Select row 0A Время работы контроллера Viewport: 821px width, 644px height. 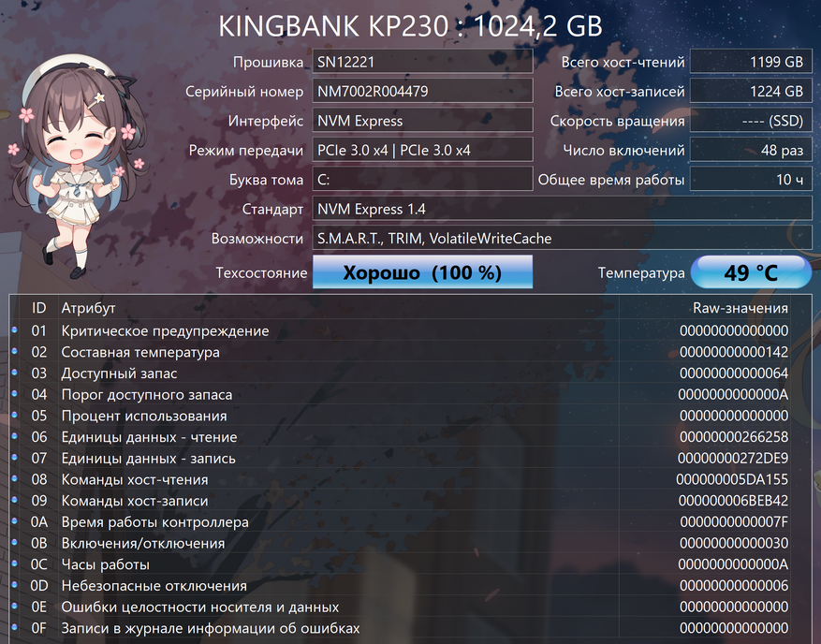click(410, 521)
